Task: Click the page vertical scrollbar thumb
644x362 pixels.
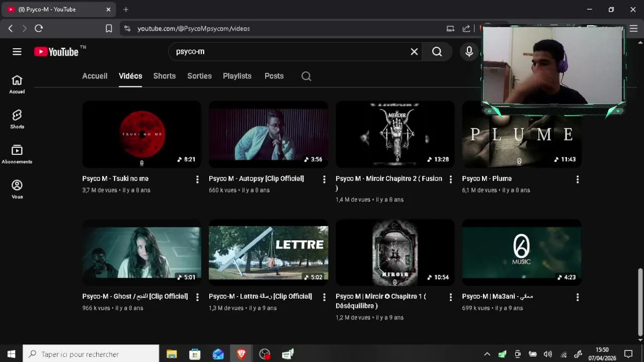Action: pyautogui.click(x=640, y=302)
